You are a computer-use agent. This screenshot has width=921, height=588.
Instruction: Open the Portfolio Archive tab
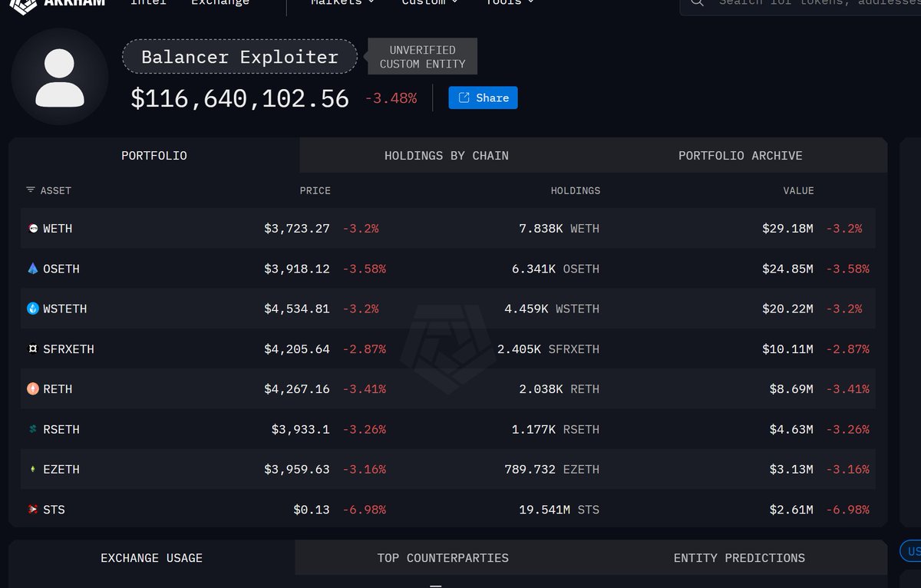(740, 156)
